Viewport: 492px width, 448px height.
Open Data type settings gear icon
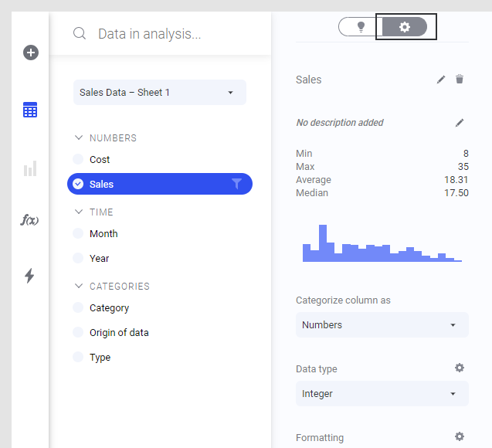coord(460,368)
